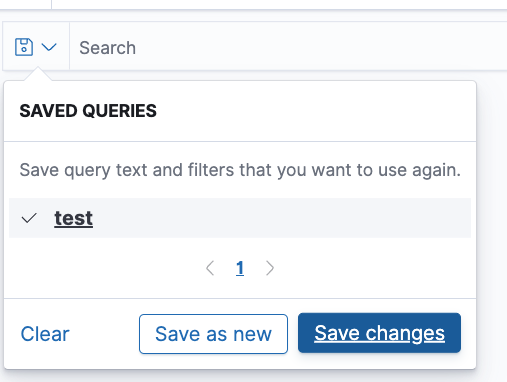The image size is (507, 382).
Task: Focus the Search query input field
Action: [288, 47]
